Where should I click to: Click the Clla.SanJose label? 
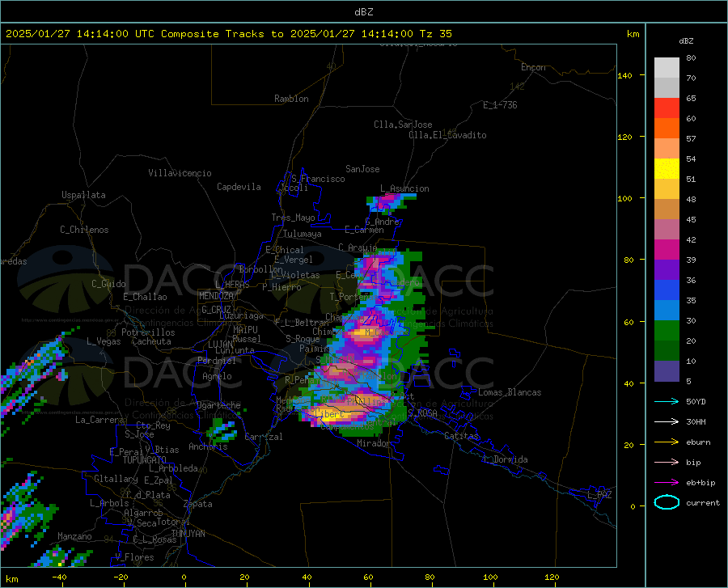pos(403,125)
